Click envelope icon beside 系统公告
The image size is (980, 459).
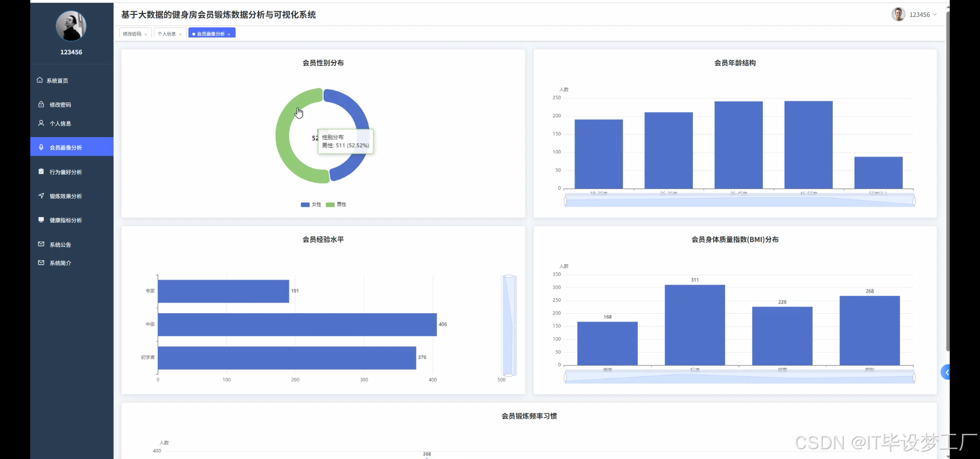tap(41, 244)
